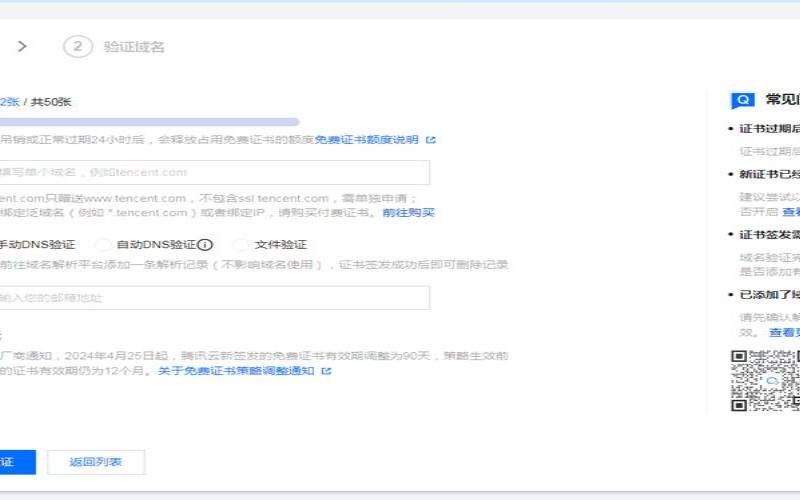Click the chevron arrow before step 2
Viewport: 800px width, 500px height.
(22, 46)
